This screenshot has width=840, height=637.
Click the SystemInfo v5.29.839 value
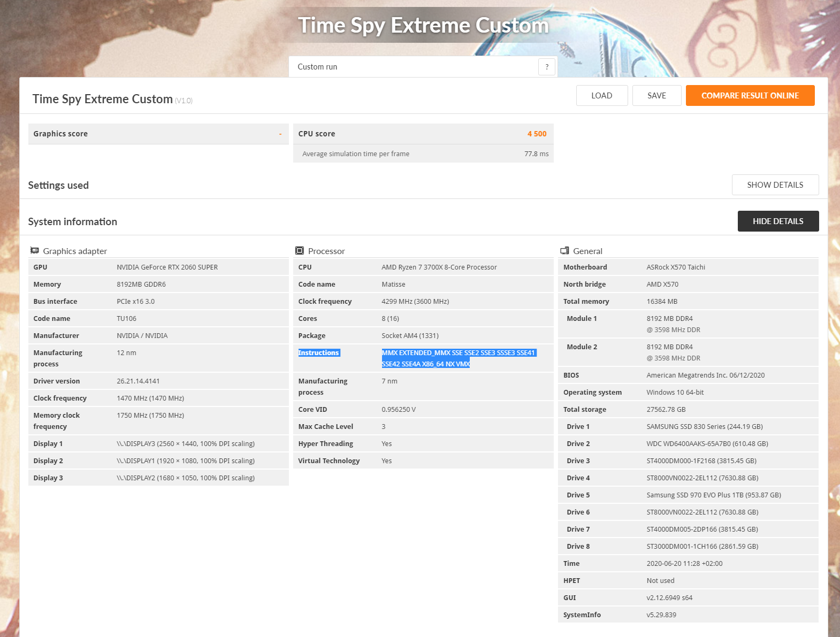coord(661,615)
